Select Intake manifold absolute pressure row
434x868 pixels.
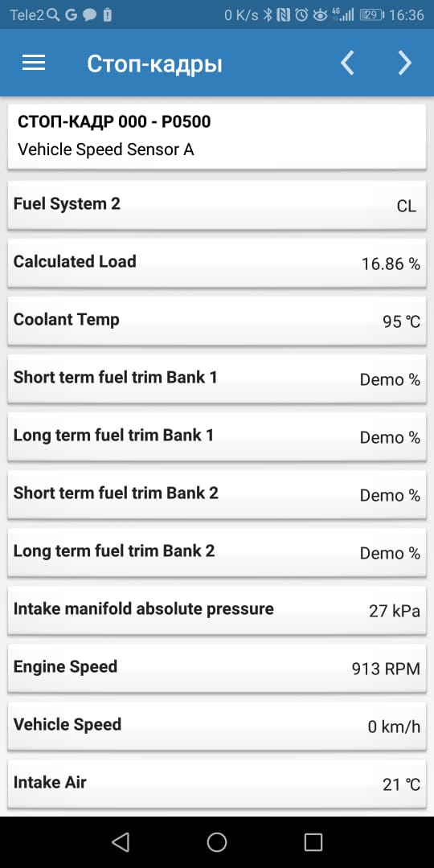(216, 609)
